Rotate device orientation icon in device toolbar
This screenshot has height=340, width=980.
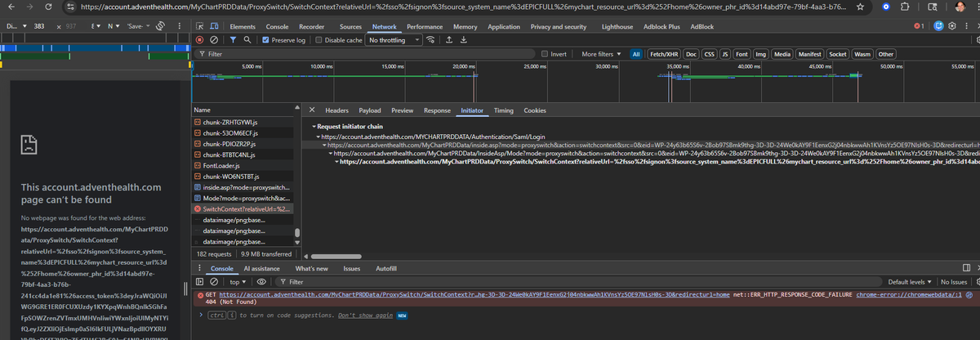(160, 26)
